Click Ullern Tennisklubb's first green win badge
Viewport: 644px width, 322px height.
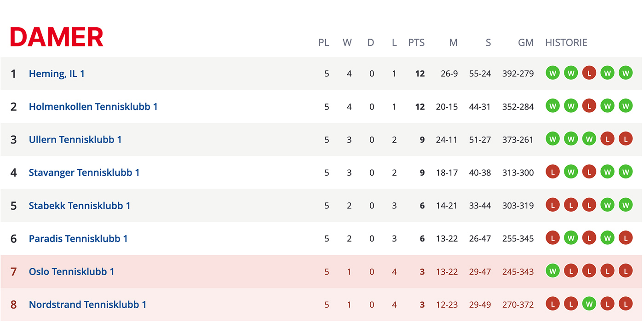552,139
